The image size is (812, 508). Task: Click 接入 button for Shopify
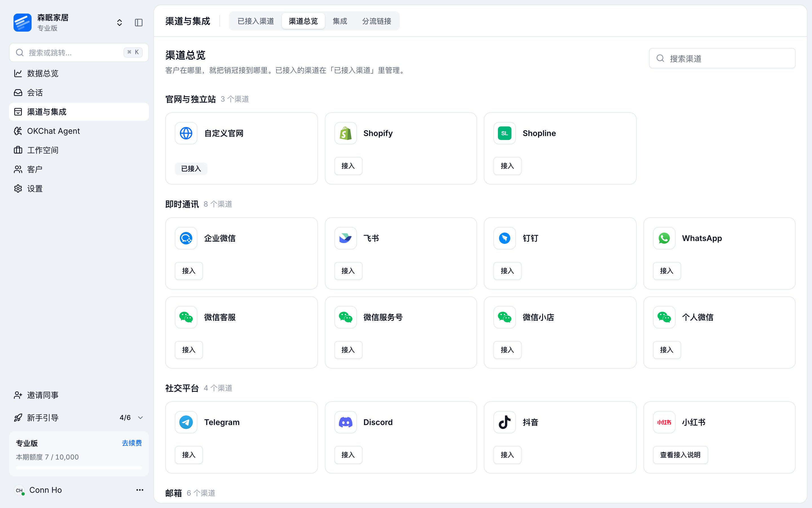[x=348, y=166]
